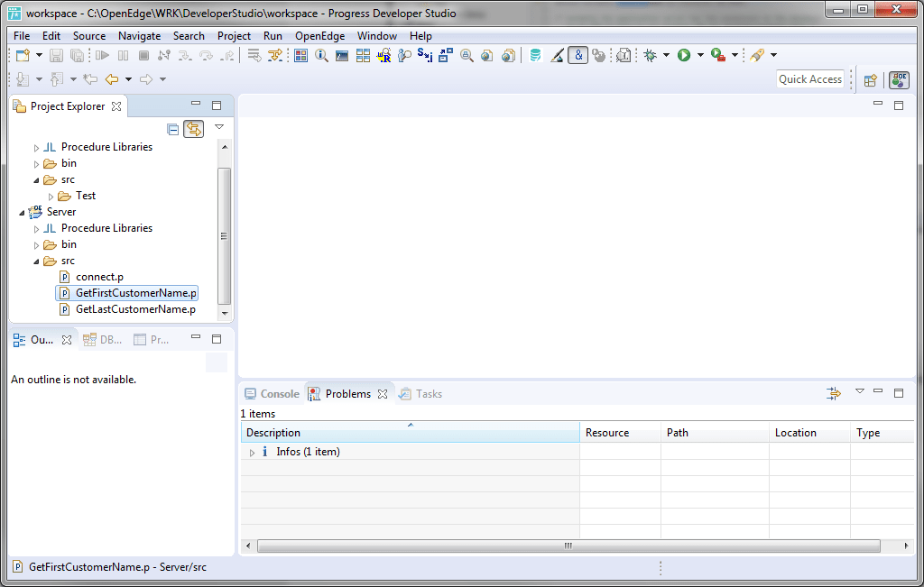Toggle the Use Step Filters button
The image size is (924, 587).
(x=274, y=55)
